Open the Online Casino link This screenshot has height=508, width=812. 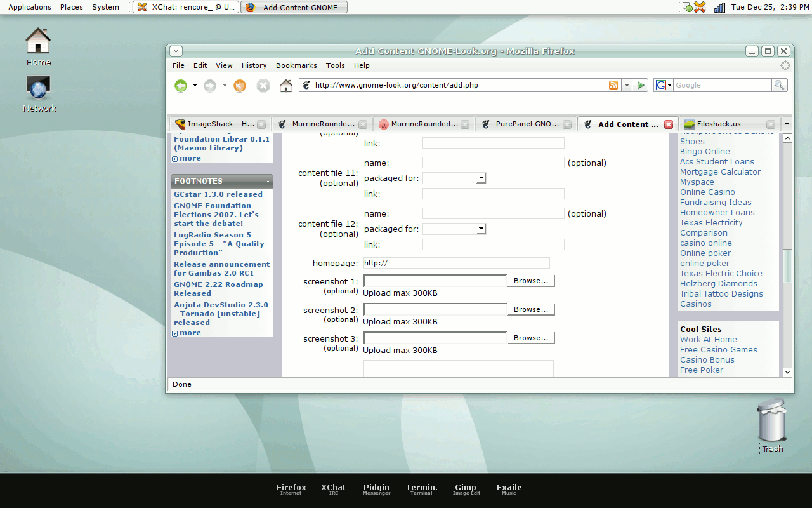[x=707, y=192]
